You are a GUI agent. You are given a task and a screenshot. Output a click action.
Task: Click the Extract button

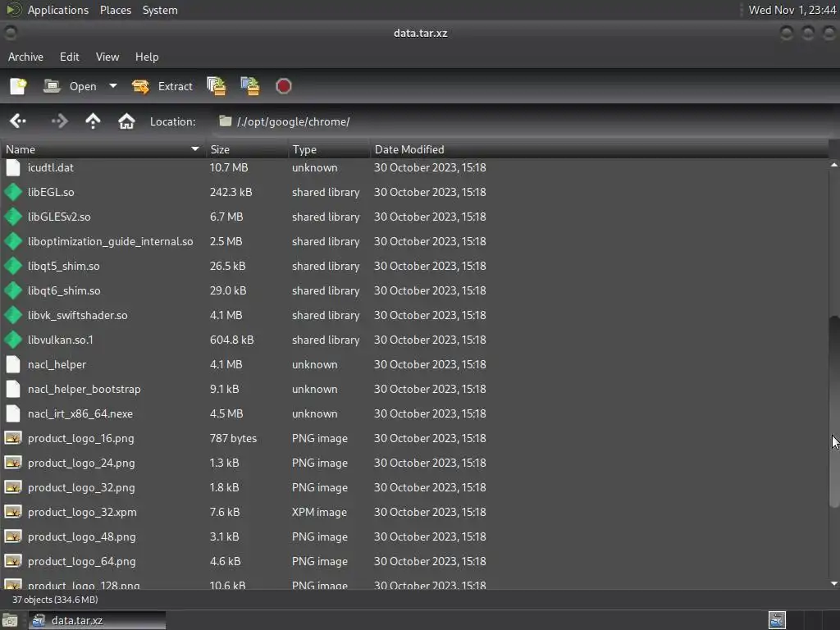click(x=162, y=86)
